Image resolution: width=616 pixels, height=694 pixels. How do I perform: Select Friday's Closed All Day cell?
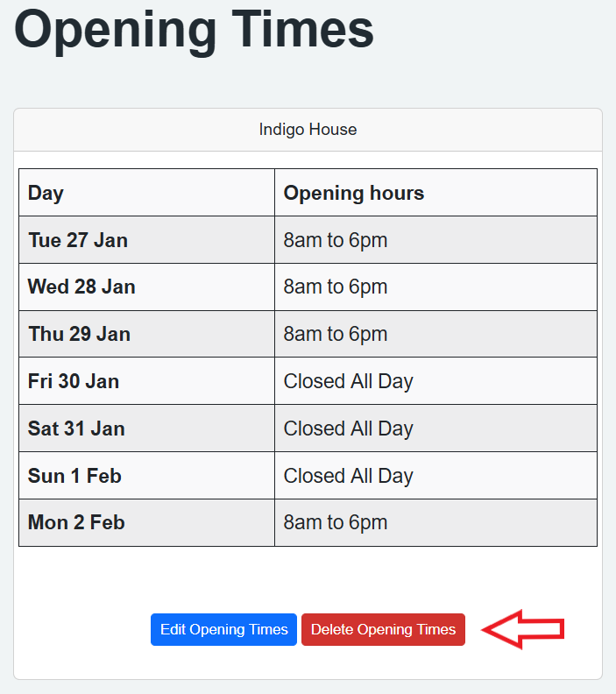coord(348,381)
